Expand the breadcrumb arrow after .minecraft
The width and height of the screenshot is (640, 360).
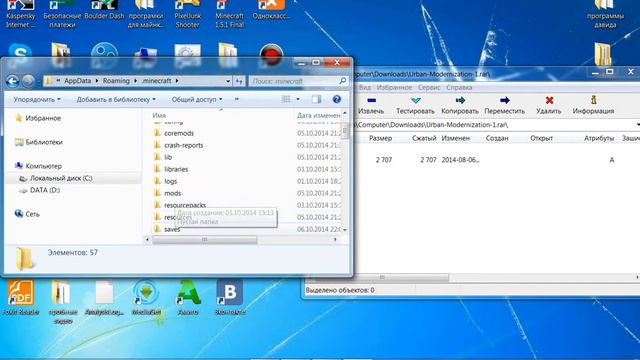click(177, 81)
